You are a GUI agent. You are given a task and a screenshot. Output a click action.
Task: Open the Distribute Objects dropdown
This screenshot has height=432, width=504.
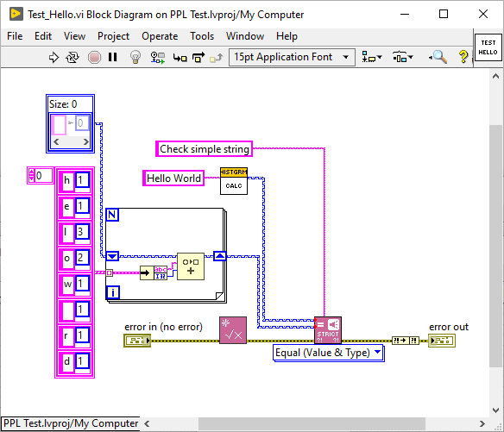(x=402, y=58)
